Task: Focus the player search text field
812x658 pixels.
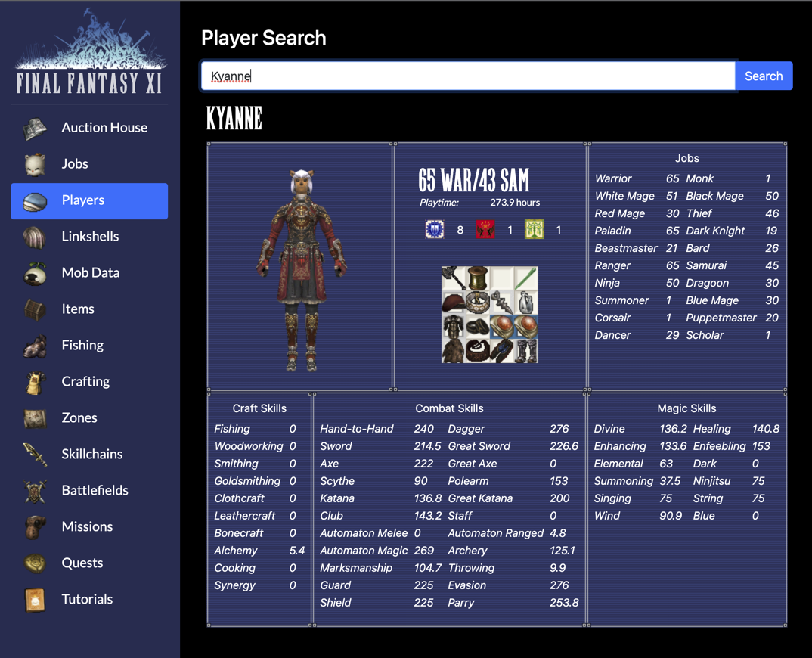Action: click(467, 76)
